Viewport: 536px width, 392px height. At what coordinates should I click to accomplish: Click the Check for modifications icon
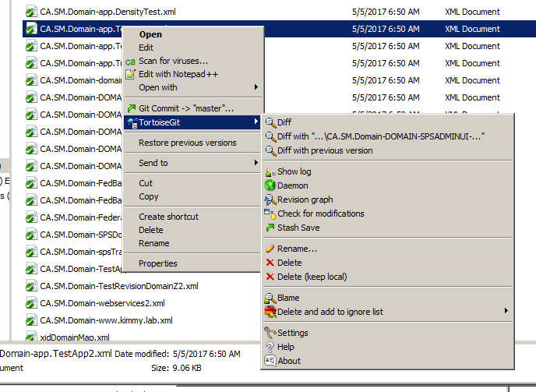tap(270, 214)
